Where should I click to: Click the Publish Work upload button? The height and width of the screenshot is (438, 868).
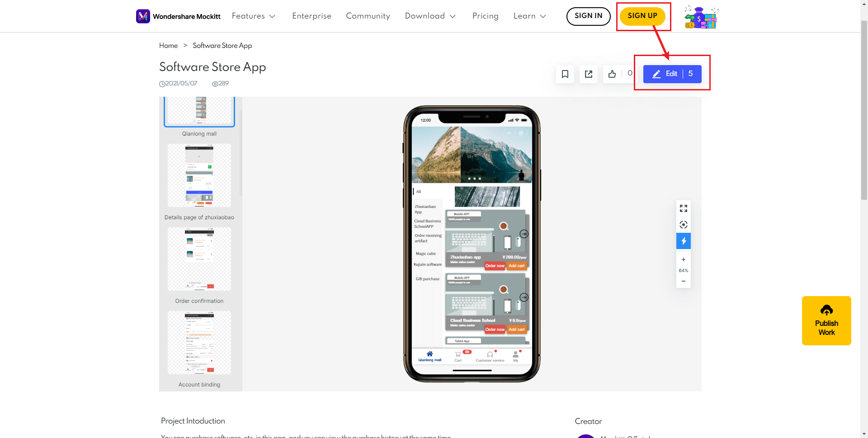click(x=826, y=320)
